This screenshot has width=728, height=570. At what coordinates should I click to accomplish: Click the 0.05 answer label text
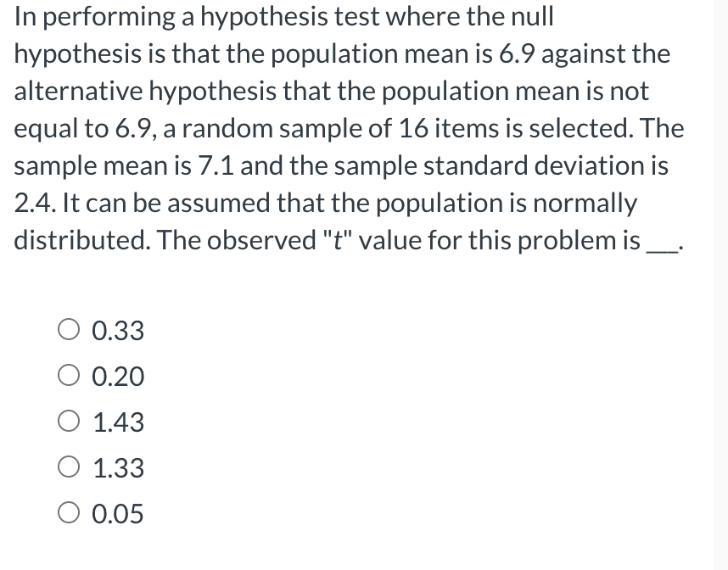118,513
